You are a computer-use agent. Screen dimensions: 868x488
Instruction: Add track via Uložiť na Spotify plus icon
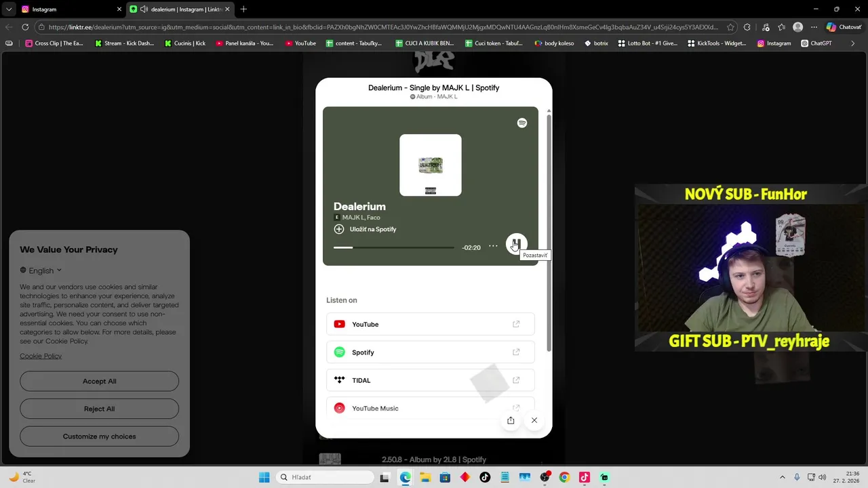[339, 229]
